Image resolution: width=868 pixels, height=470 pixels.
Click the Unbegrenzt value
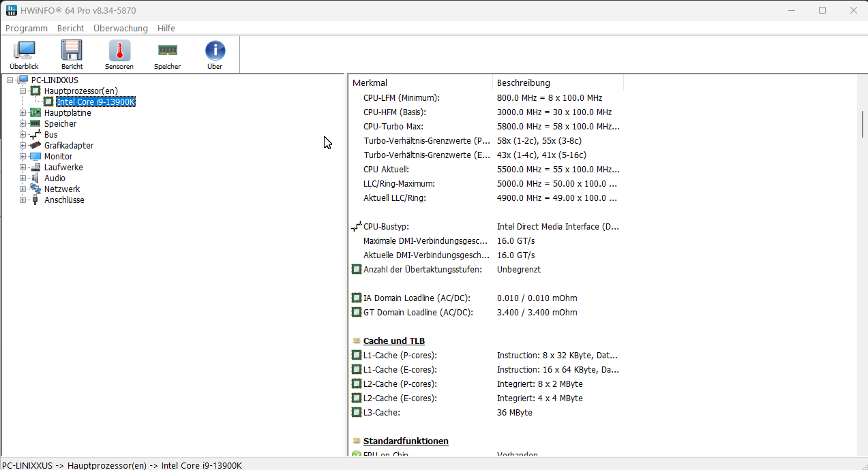coord(519,269)
